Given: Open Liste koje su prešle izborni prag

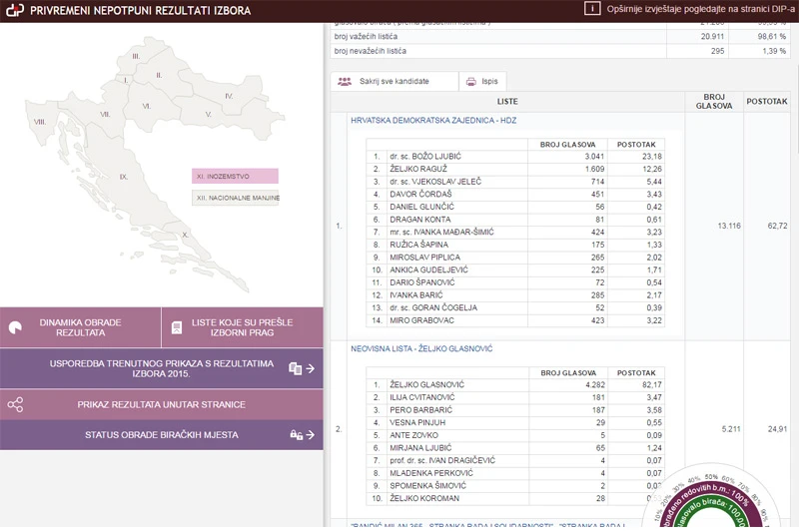Looking at the screenshot, I should (x=243, y=327).
